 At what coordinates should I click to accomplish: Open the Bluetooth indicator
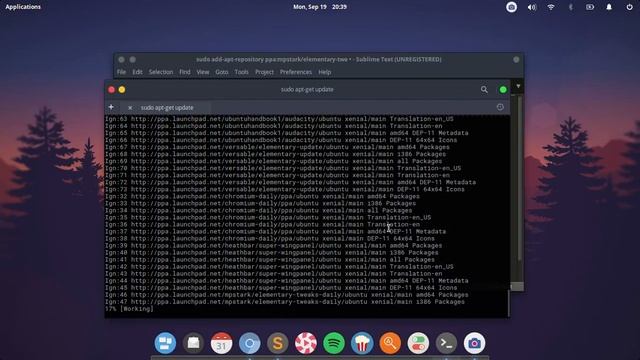pyautogui.click(x=571, y=7)
